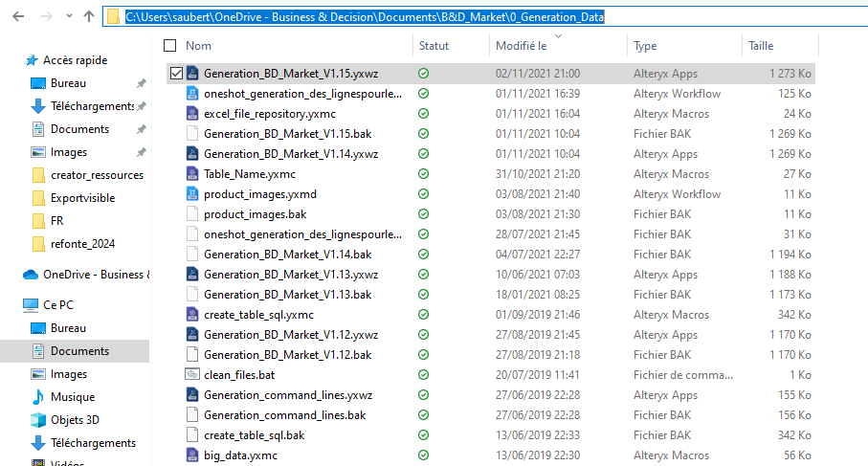Click the Generation_BD_Market_V1.15.yxwz app icon

tap(192, 73)
